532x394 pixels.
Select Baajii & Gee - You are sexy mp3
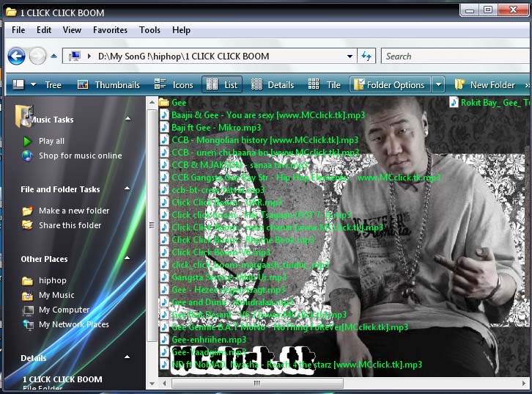click(268, 115)
